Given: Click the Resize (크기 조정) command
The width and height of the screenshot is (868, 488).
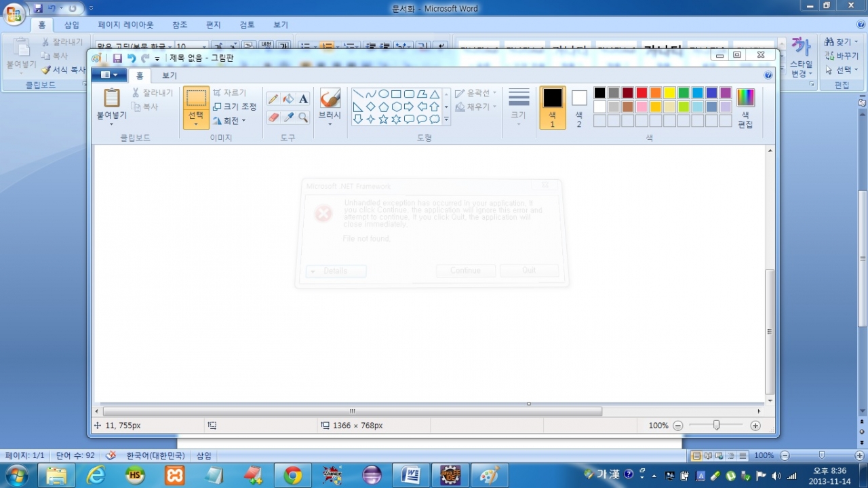Looking at the screenshot, I should pyautogui.click(x=235, y=107).
